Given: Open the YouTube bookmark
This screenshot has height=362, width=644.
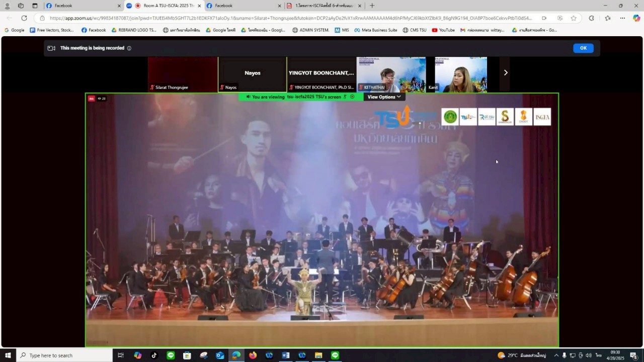Looking at the screenshot, I should coord(443,30).
